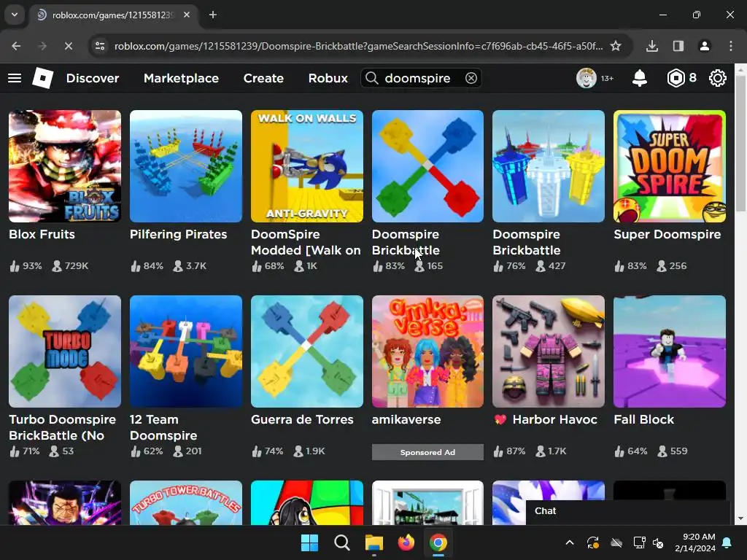Click the Super Doomspire title link
747x560 pixels.
click(667, 234)
